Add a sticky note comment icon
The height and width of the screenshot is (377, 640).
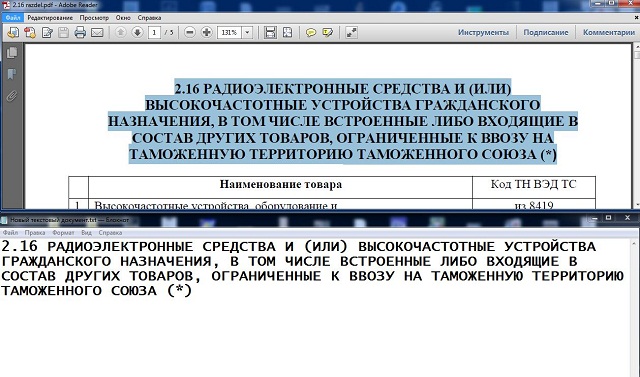311,32
